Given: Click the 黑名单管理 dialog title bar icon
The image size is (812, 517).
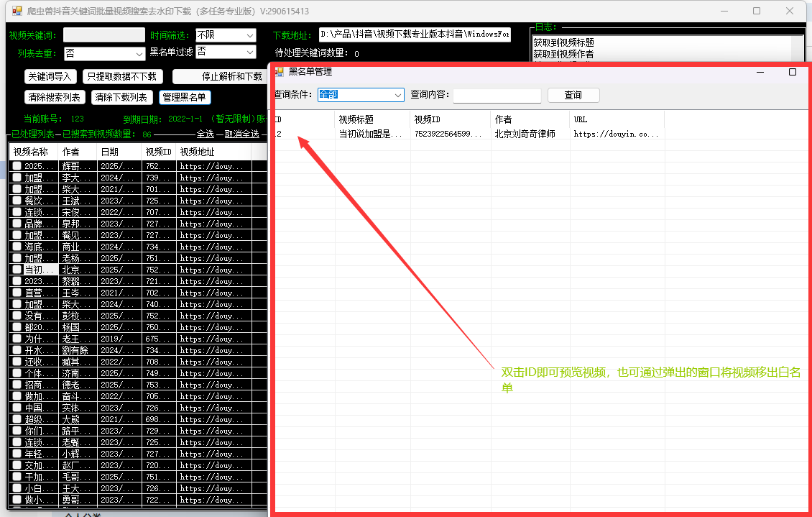Looking at the screenshot, I should coord(280,72).
